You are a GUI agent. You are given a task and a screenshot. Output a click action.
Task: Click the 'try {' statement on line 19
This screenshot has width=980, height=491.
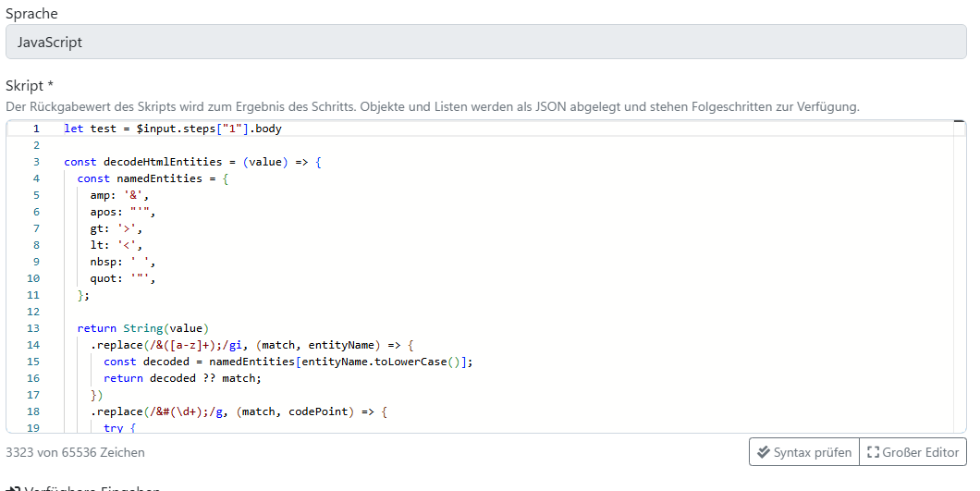tap(119, 428)
